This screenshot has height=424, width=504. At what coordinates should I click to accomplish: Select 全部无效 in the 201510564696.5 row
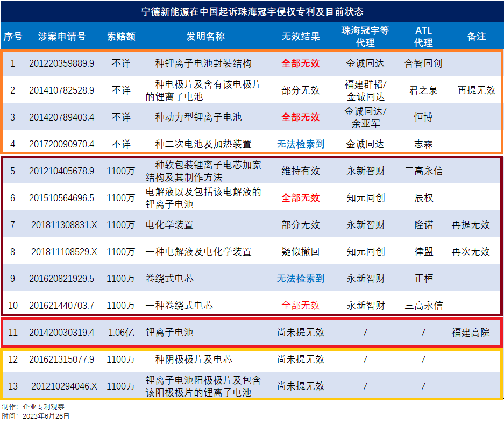301,198
